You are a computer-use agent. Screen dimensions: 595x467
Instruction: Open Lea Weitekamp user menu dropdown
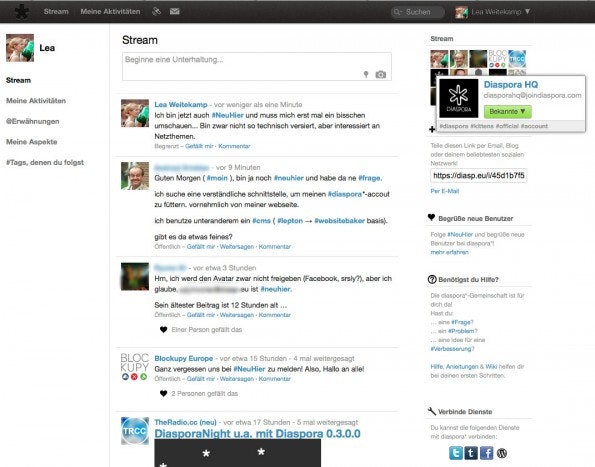(493, 12)
